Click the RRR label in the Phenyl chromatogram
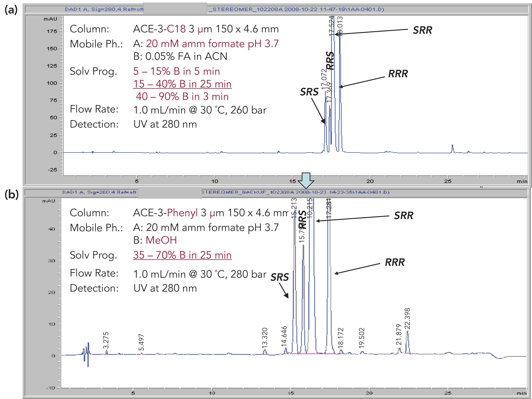Viewport: 532px width, 399px height. tap(395, 262)
